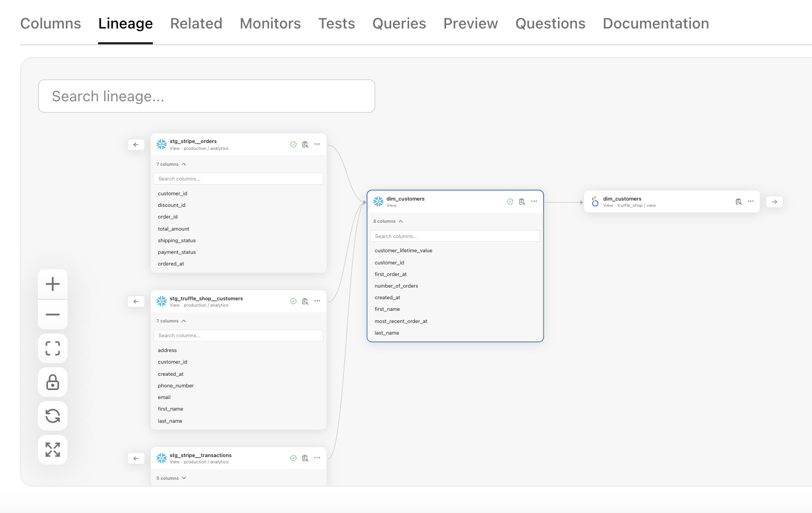Open the Documentation tab
The height and width of the screenshot is (513, 812).
pos(655,24)
